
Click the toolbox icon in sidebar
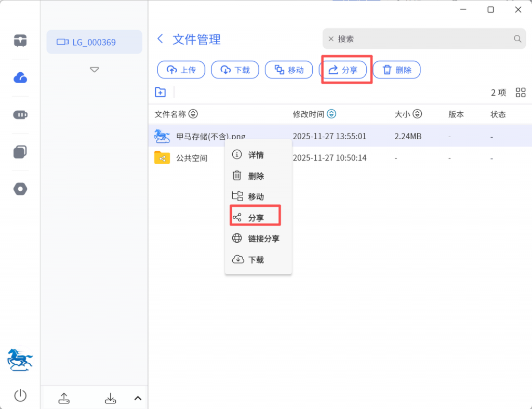pyautogui.click(x=20, y=41)
